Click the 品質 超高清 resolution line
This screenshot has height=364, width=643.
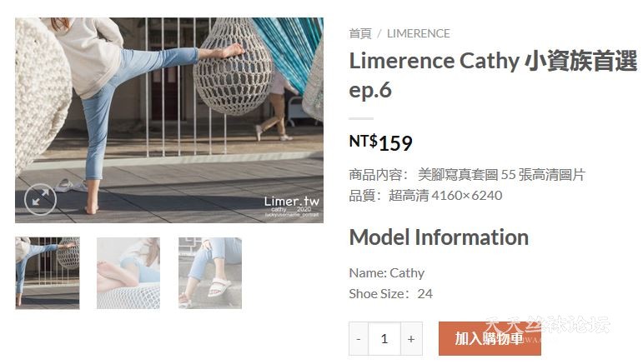pyautogui.click(x=425, y=196)
